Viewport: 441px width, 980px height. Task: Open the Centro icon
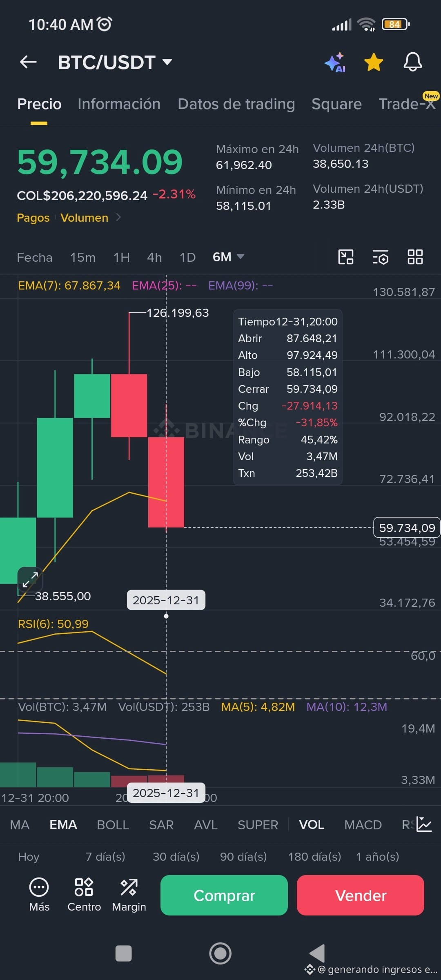pyautogui.click(x=84, y=894)
